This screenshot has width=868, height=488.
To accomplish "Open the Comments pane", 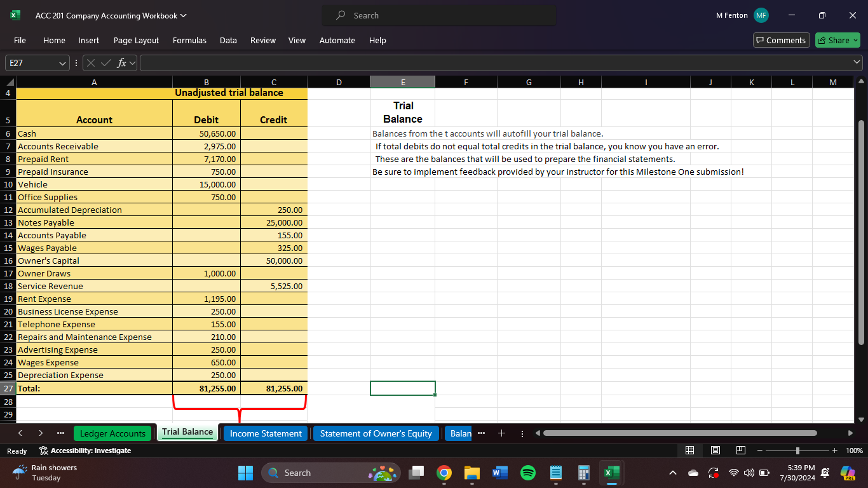I will point(781,39).
